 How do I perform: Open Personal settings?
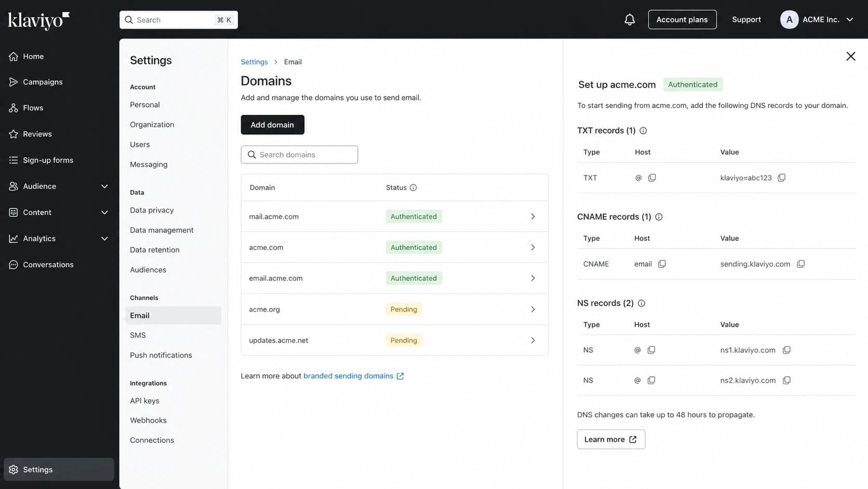pyautogui.click(x=145, y=104)
